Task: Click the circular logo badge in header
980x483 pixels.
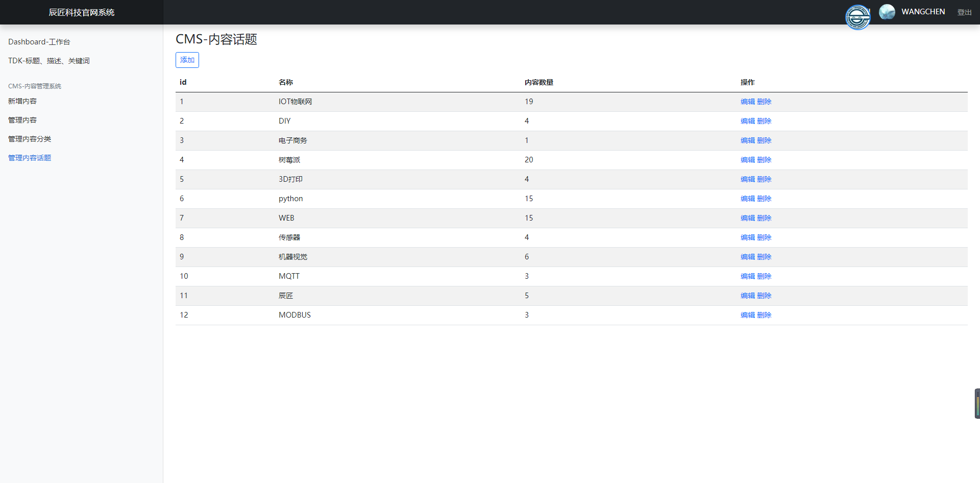Action: point(857,18)
